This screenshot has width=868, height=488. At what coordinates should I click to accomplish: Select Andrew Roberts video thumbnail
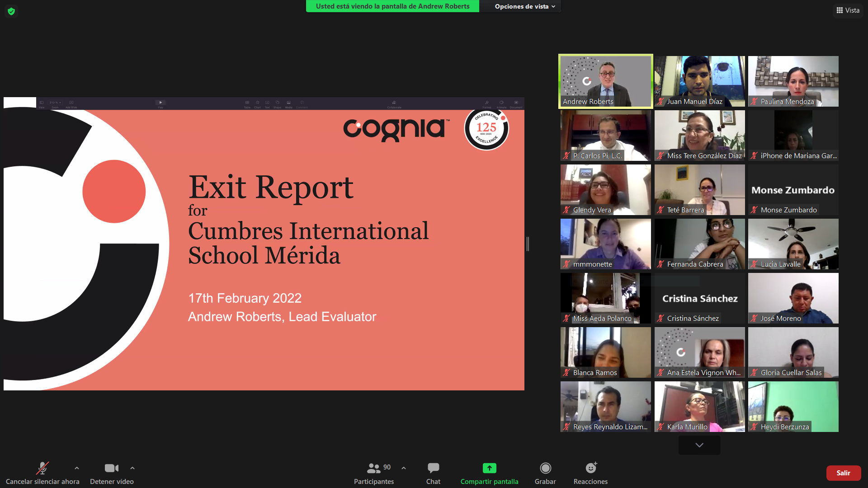click(606, 81)
